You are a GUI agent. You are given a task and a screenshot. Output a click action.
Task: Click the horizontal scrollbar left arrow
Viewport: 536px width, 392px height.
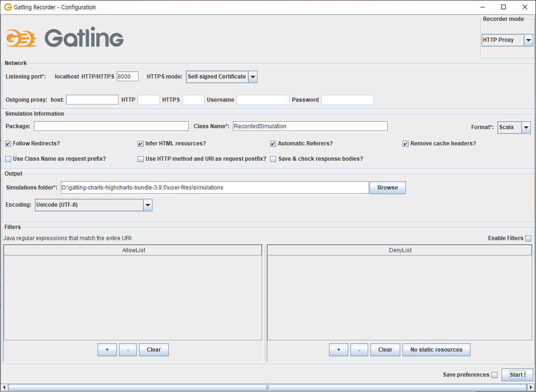coord(4,387)
